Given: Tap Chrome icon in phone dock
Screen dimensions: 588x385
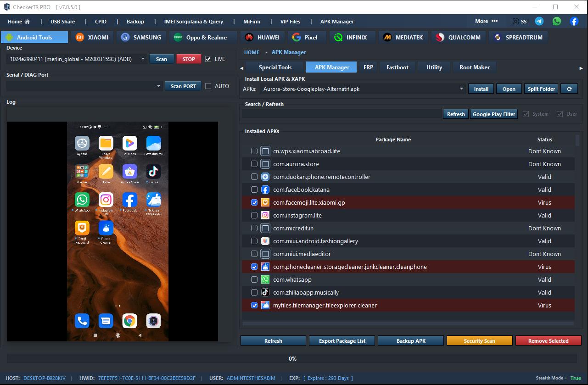Looking at the screenshot, I should coord(129,321).
